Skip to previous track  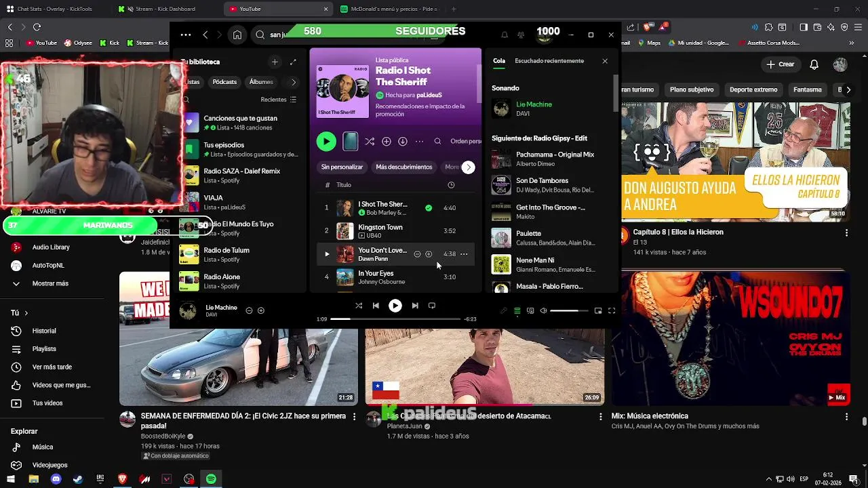point(376,306)
